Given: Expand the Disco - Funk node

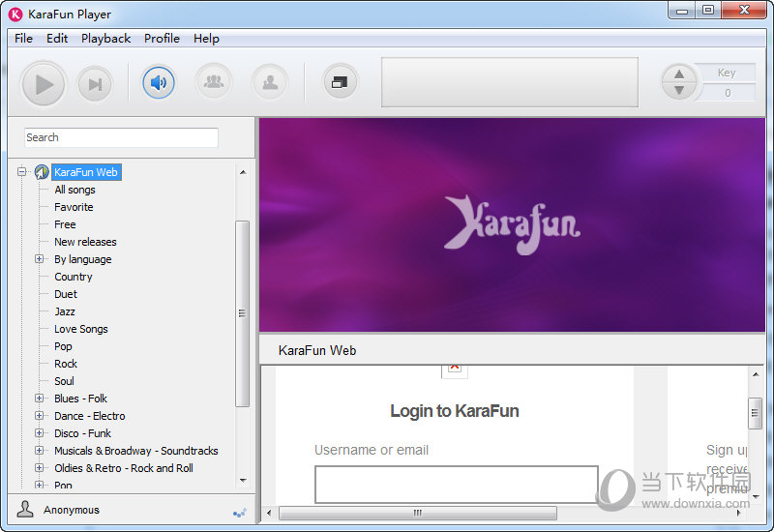Looking at the screenshot, I should pos(39,432).
